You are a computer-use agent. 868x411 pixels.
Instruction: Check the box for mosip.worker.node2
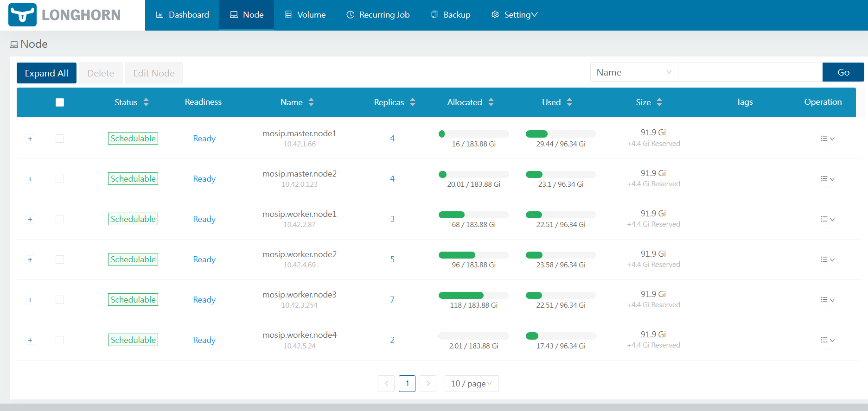pyautogui.click(x=60, y=259)
